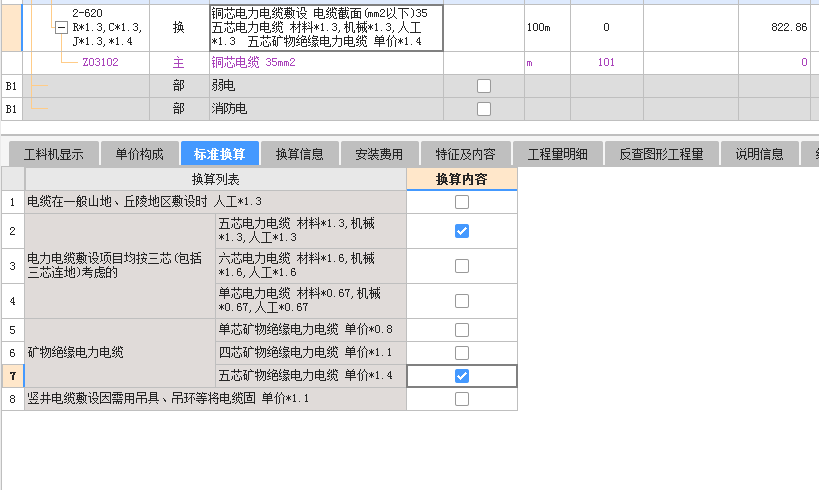The width and height of the screenshot is (819, 490).
Task: Switch to 反查图形工程量 tab
Action: coord(661,154)
